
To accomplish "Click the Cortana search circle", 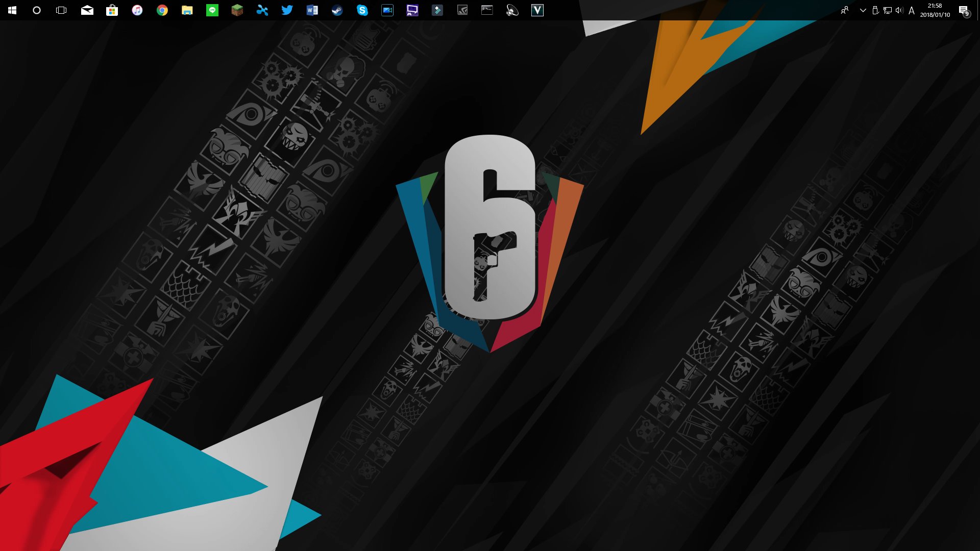I will [x=37, y=10].
